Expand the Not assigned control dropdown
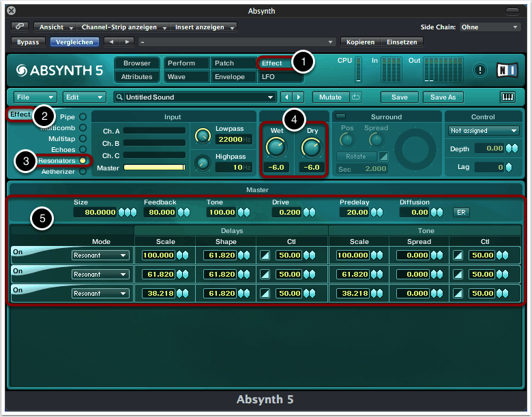 (x=484, y=130)
